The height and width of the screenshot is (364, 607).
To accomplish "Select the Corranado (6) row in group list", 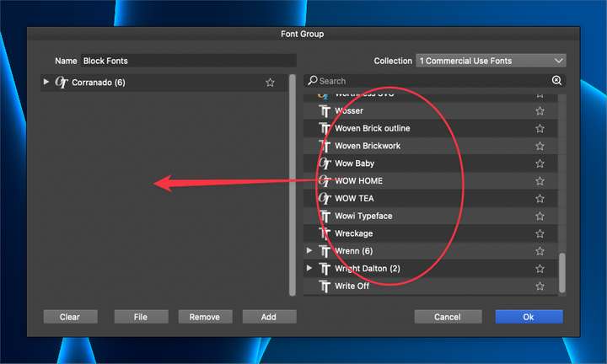I will [x=164, y=83].
